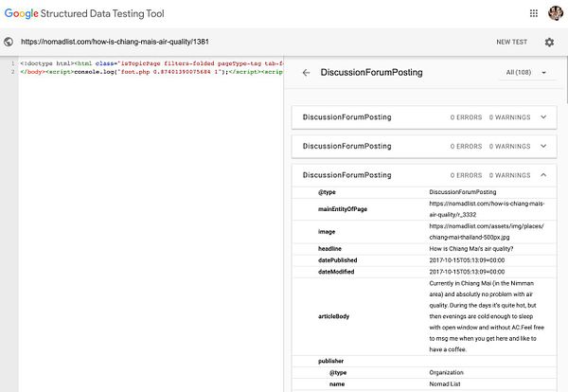568x392 pixels.
Task: Collapse the third DiscussionForumPosting item
Action: (x=542, y=175)
